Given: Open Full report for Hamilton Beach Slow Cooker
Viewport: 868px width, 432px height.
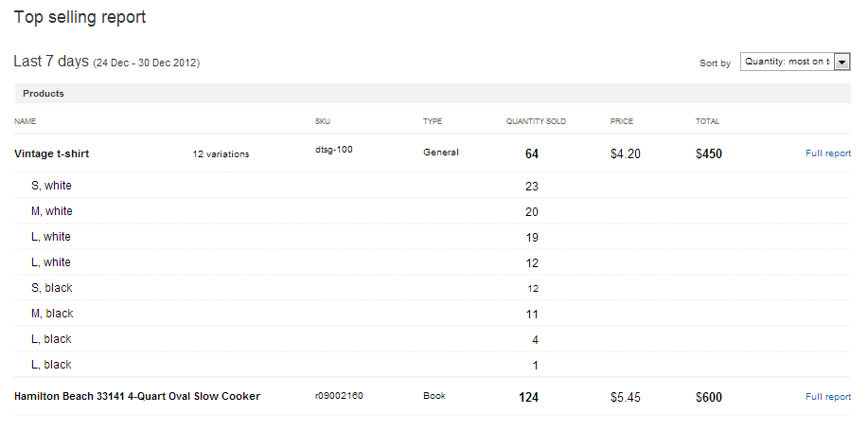Looking at the screenshot, I should [x=827, y=397].
